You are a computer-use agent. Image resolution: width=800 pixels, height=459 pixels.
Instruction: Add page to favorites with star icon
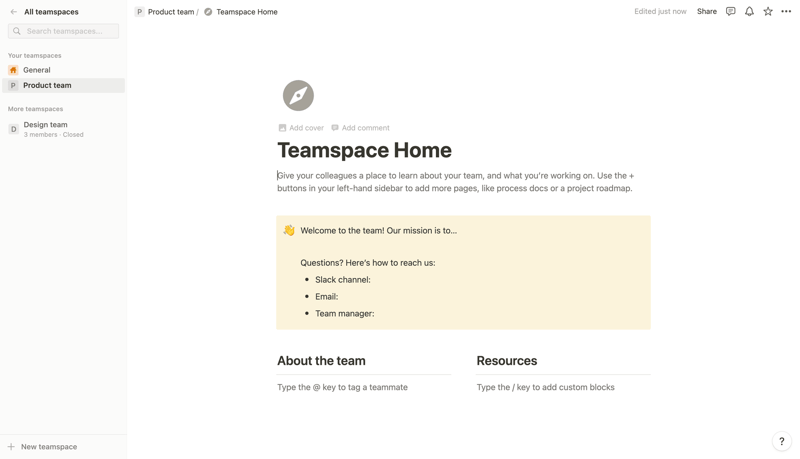tap(768, 11)
